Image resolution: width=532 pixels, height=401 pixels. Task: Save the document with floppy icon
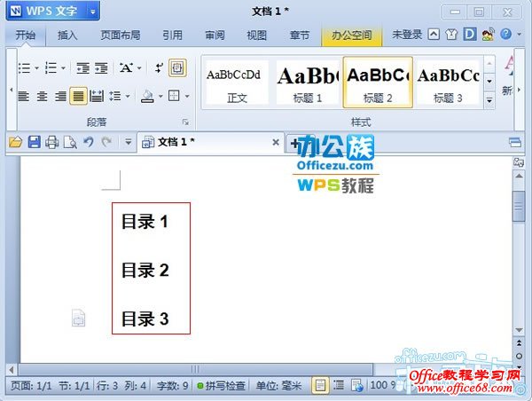(34, 142)
